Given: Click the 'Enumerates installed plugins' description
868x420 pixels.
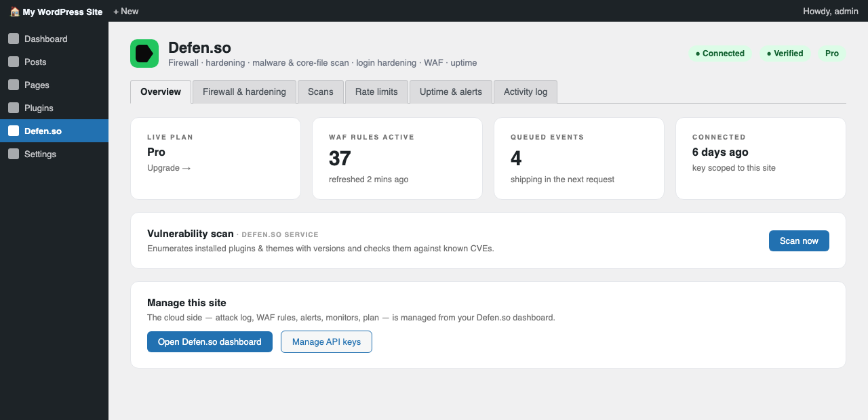Looking at the screenshot, I should click(x=321, y=249).
